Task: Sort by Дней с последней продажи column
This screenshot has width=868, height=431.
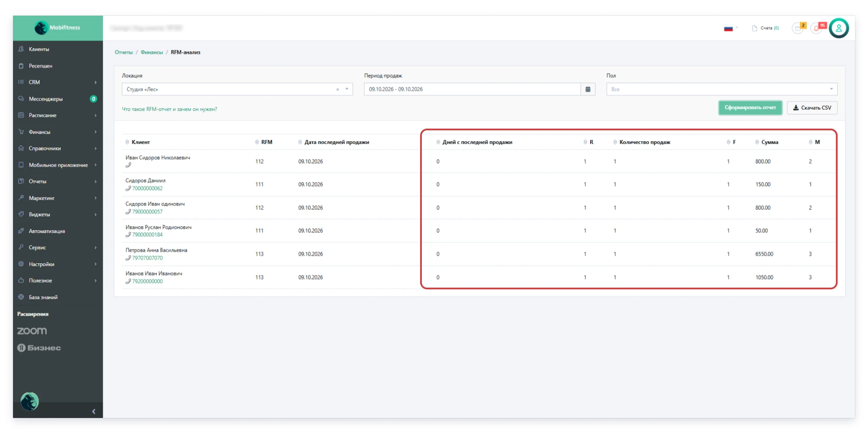Action: (x=474, y=142)
